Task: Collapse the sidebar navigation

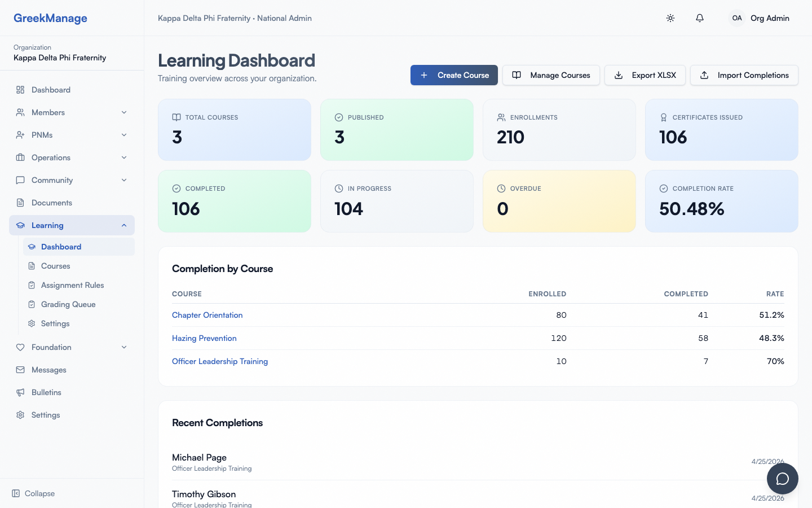Action: [x=33, y=493]
